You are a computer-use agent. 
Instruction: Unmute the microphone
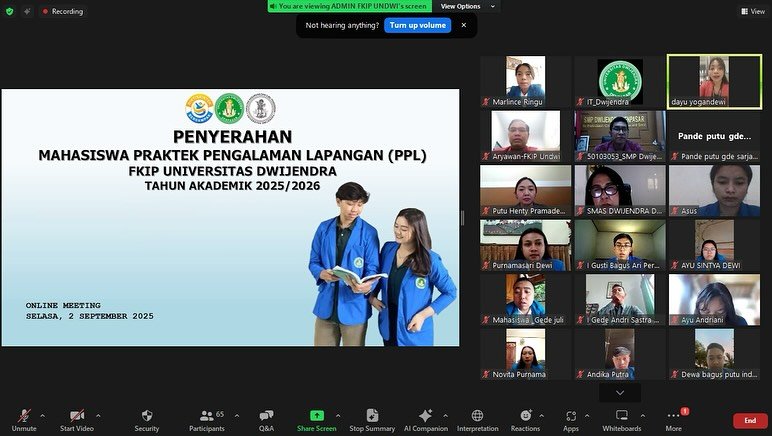(x=24, y=419)
